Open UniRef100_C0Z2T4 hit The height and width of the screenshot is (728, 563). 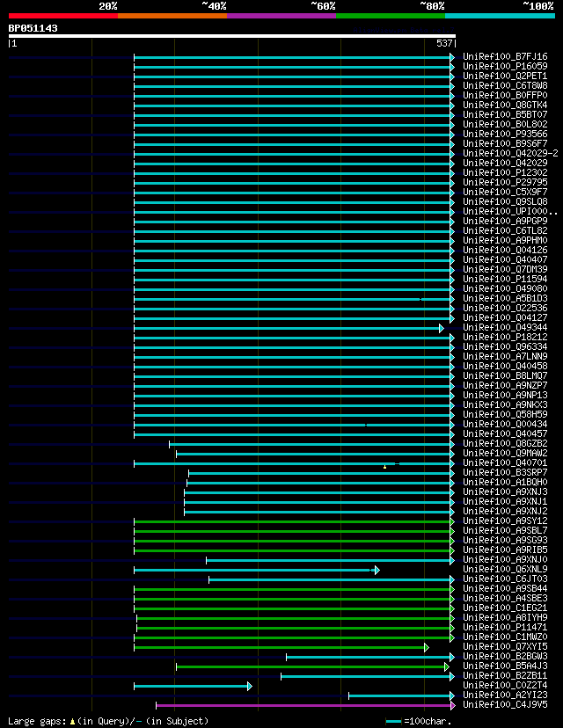(505, 685)
